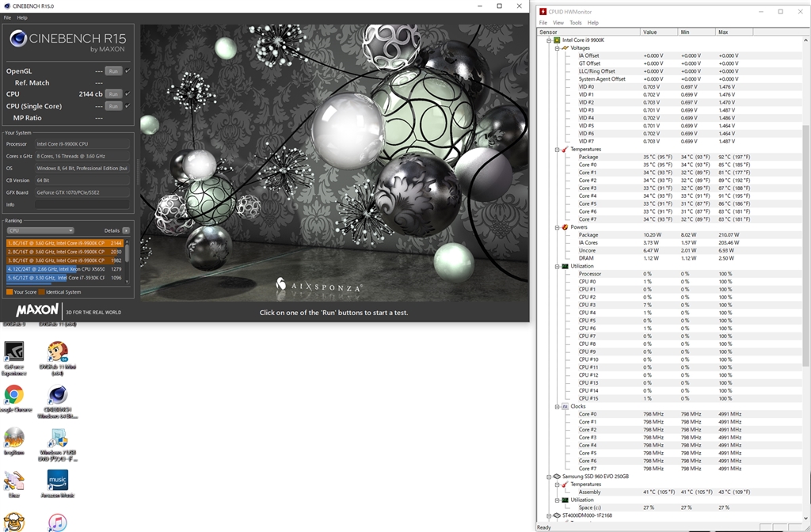
Task: Collapse the Intel Core i9 9900K node
Action: click(549, 40)
